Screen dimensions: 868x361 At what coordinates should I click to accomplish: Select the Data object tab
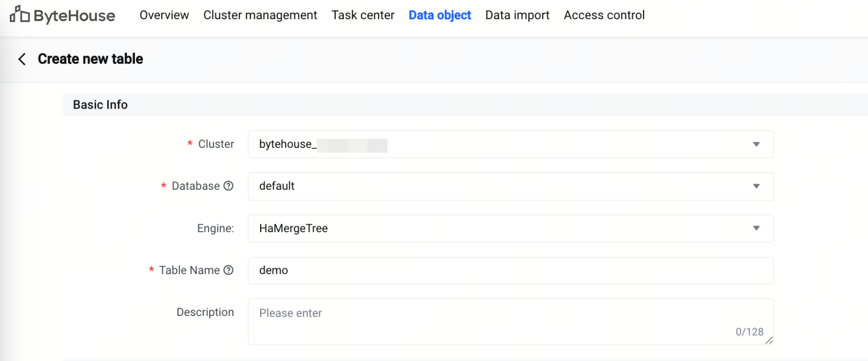coord(440,16)
